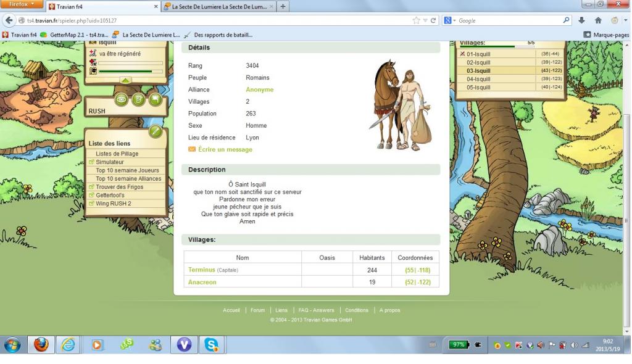Open the URL history dropdown arrow
632x364 pixels.
(x=425, y=20)
